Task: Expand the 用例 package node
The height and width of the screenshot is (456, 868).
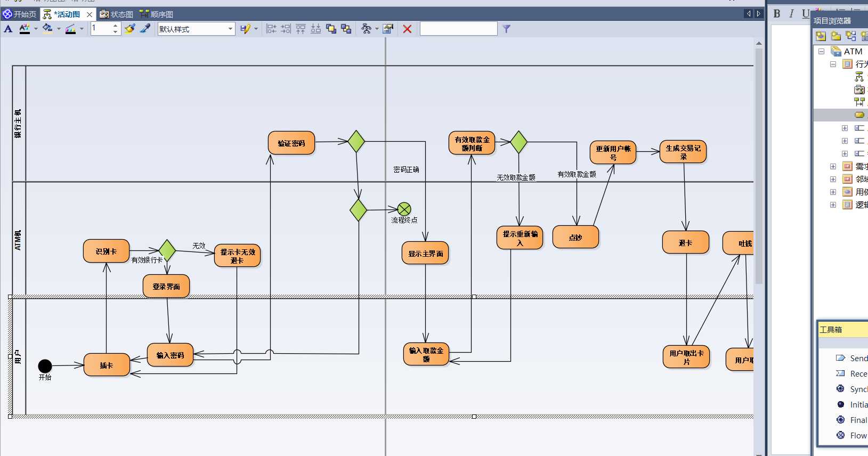Action: coord(833,192)
